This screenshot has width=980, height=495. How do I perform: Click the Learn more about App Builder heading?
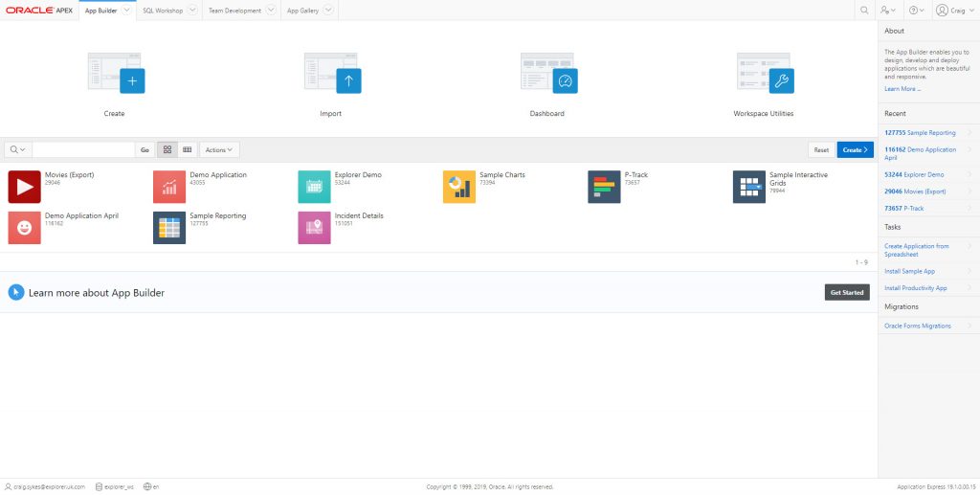click(x=97, y=293)
